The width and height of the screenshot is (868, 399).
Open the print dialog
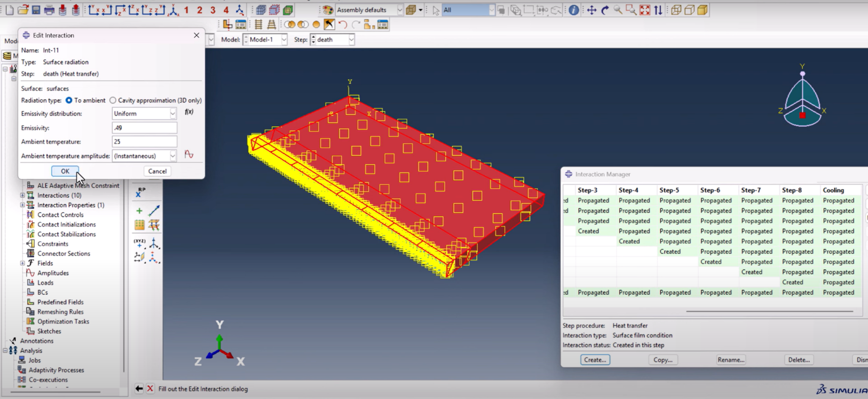click(50, 9)
